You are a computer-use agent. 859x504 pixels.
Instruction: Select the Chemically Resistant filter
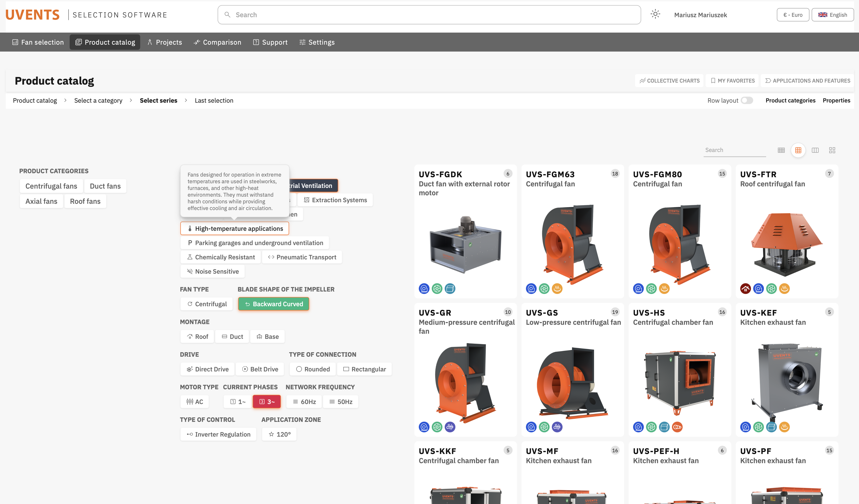pos(221,257)
